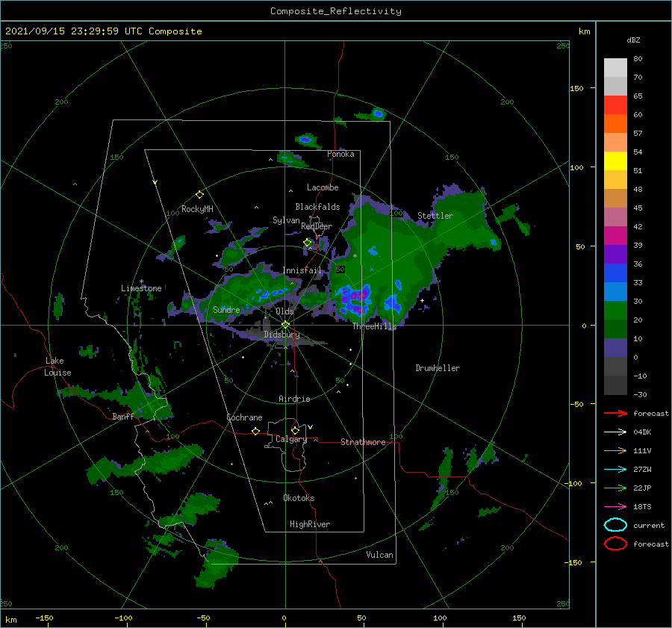
Task: Click the -150 bottom axis label
Action: [44, 618]
